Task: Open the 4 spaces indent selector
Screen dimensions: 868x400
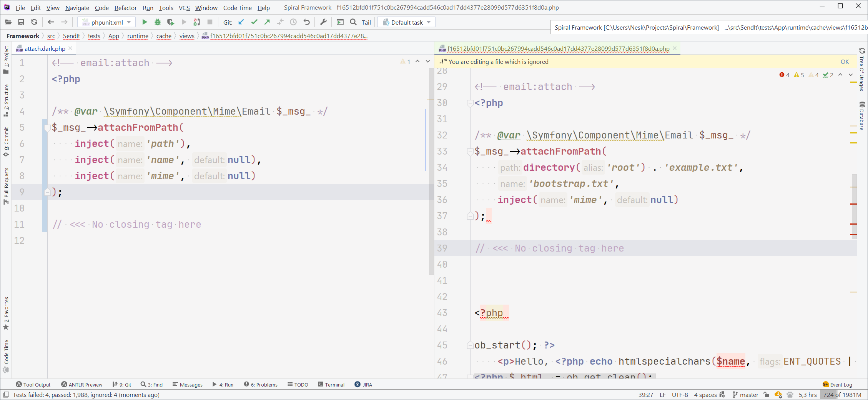Action: tap(705, 395)
